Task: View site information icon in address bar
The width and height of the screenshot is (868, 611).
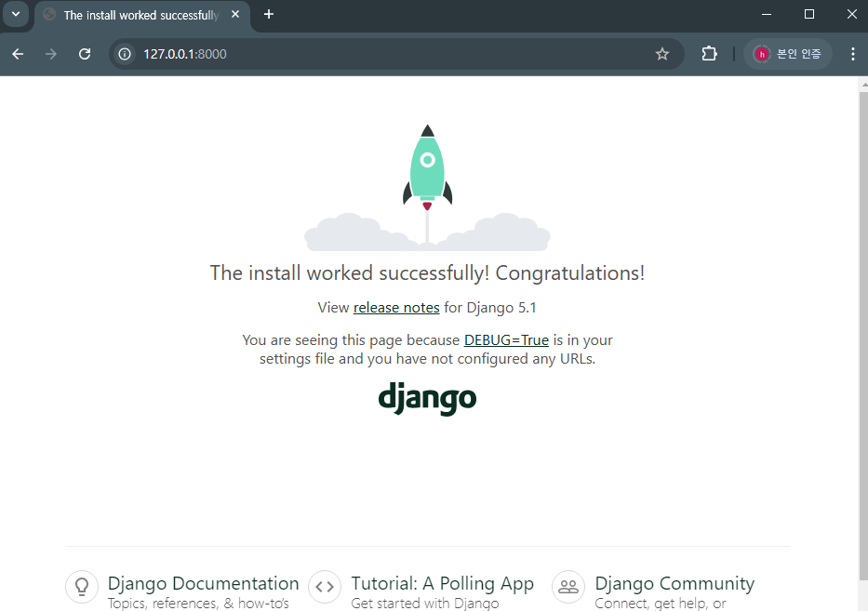Action: [125, 54]
